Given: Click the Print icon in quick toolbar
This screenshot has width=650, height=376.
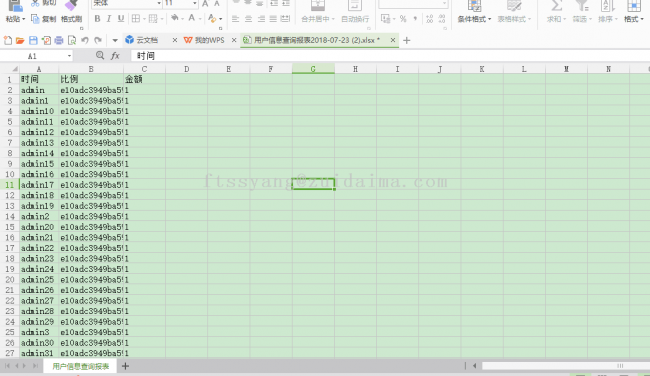Looking at the screenshot, I should click(59, 40).
